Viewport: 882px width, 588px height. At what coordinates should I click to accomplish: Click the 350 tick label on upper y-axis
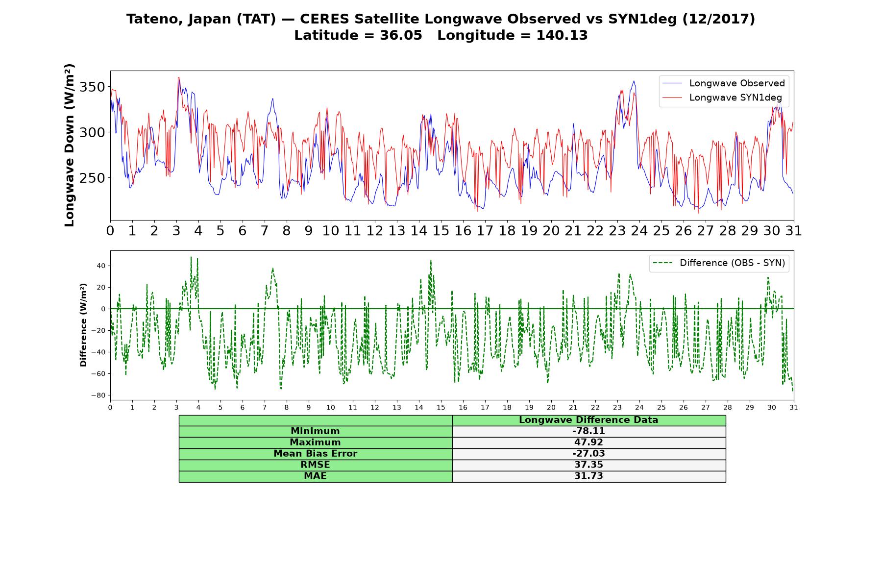pos(93,87)
